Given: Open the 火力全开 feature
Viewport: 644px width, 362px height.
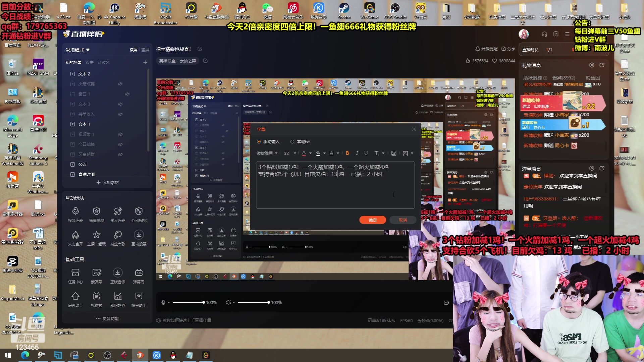Looking at the screenshot, I should (75, 238).
